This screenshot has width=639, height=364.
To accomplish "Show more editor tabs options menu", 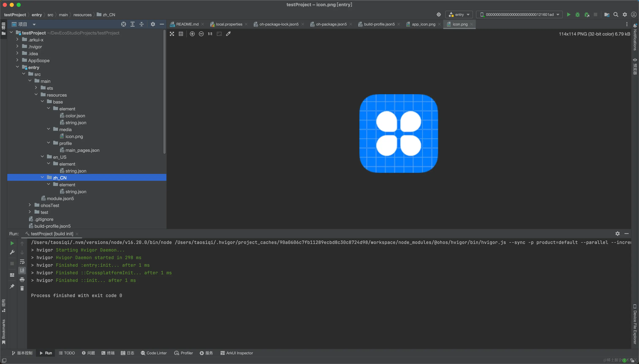I will (627, 24).
